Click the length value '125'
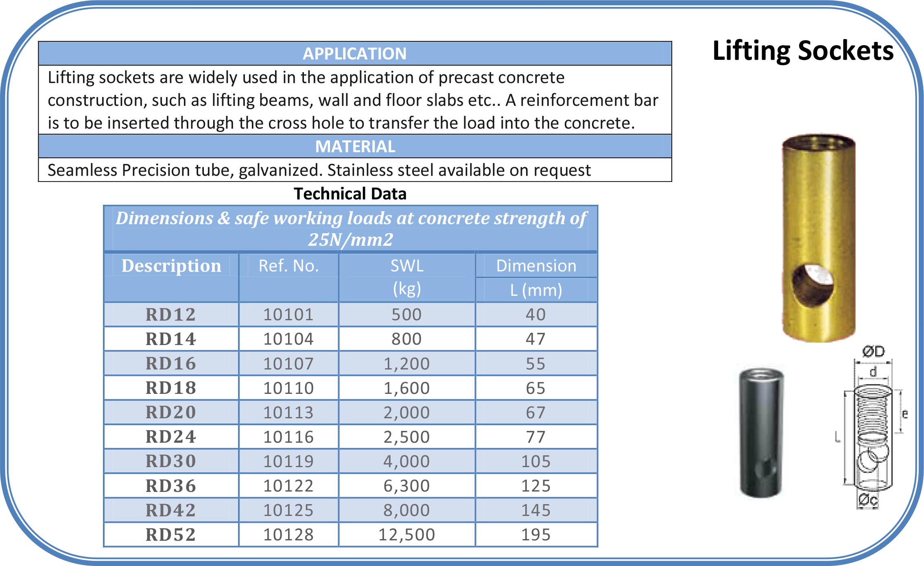Viewport: 924px width, 566px height. coord(536,486)
